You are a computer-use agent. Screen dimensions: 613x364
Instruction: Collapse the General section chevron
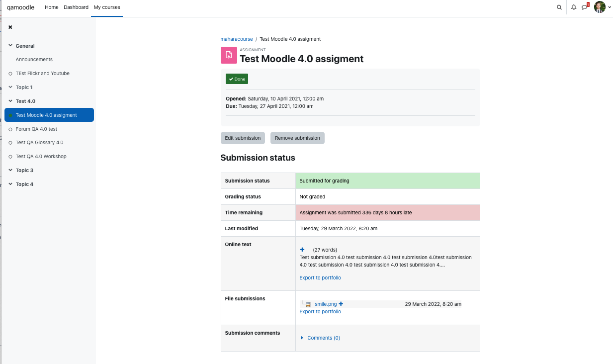point(10,46)
